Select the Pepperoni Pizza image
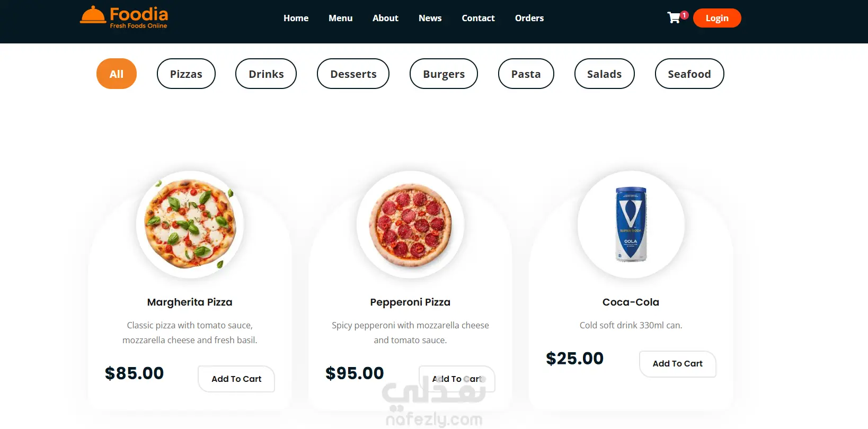Image resolution: width=868 pixels, height=429 pixels. coord(410,225)
